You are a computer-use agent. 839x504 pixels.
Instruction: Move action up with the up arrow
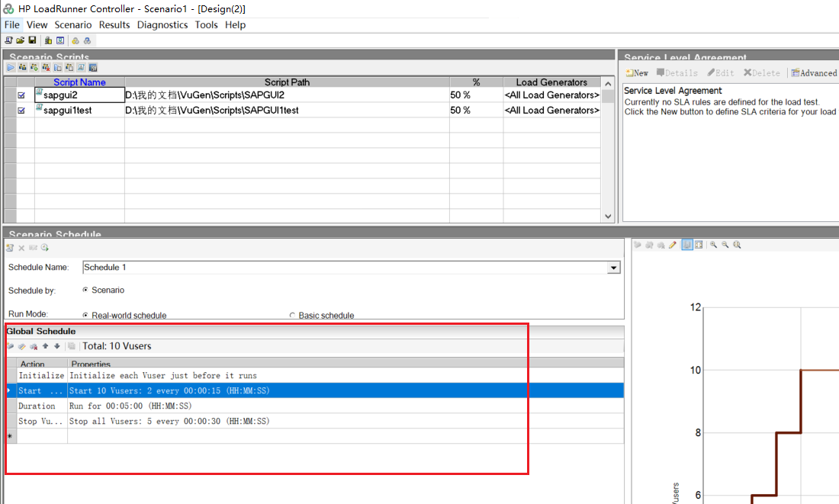[46, 346]
